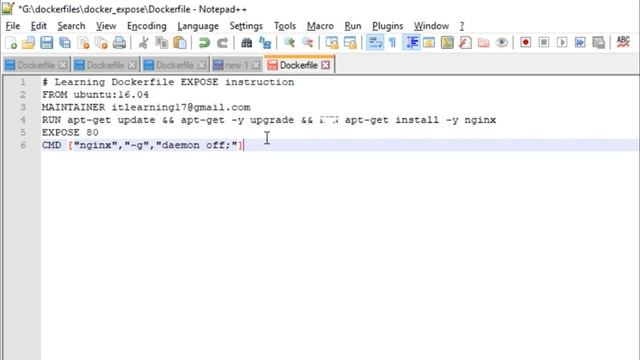Toggle the indent guide icon
Image resolution: width=640 pixels, height=360 pixels.
[x=411, y=42]
